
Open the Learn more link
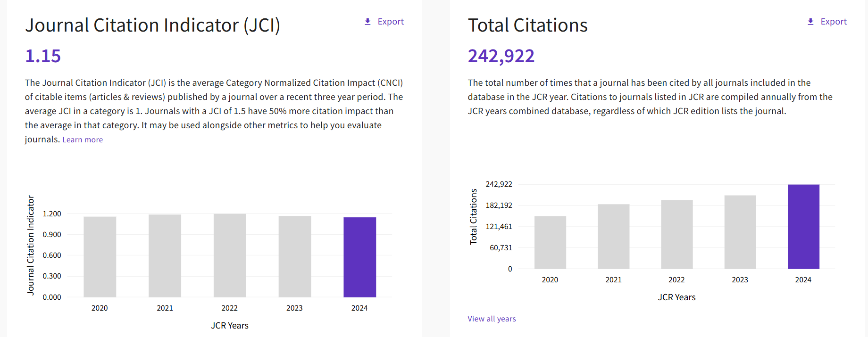[83, 140]
